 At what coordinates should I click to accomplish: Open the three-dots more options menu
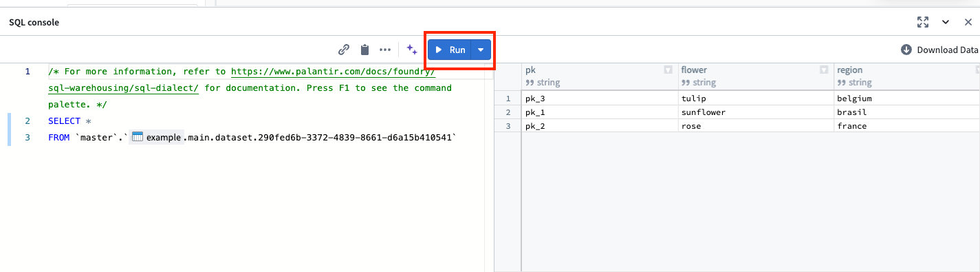(x=385, y=50)
